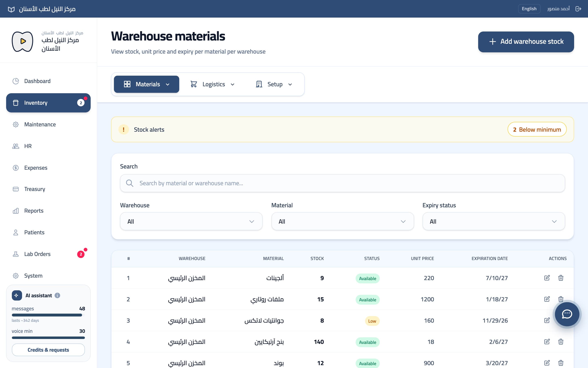Open the Expiry status dropdown
This screenshot has height=368, width=588.
click(x=493, y=221)
